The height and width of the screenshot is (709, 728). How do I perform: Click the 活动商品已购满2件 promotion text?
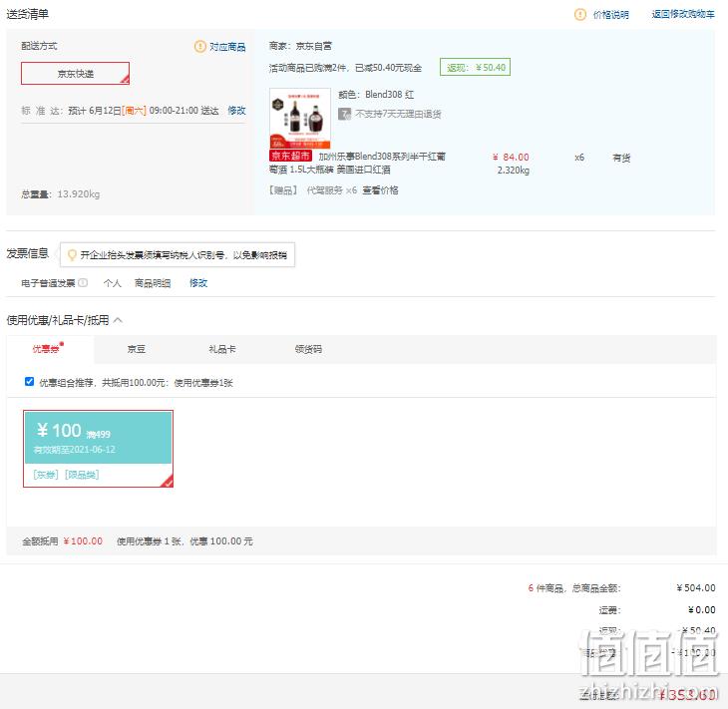345,68
